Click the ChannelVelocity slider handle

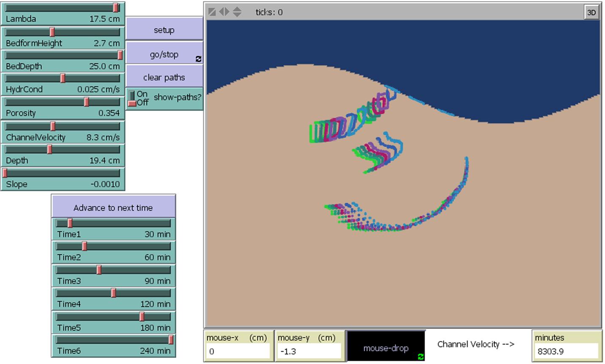pyautogui.click(x=53, y=126)
